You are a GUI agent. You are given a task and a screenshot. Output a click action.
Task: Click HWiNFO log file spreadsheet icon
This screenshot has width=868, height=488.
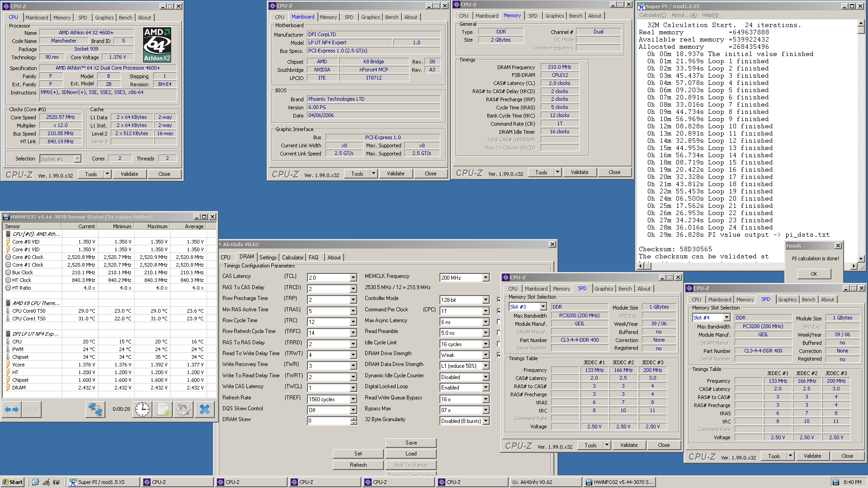click(163, 409)
